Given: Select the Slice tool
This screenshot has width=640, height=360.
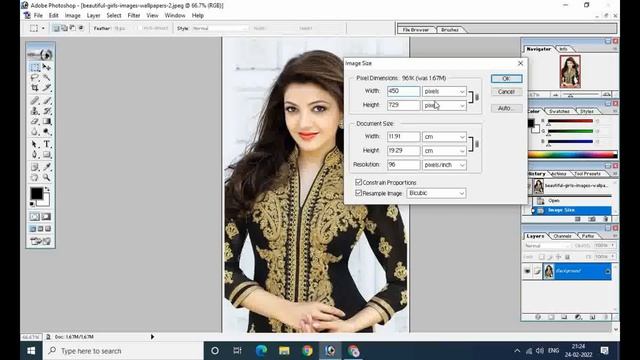Looking at the screenshot, I should click(x=47, y=88).
